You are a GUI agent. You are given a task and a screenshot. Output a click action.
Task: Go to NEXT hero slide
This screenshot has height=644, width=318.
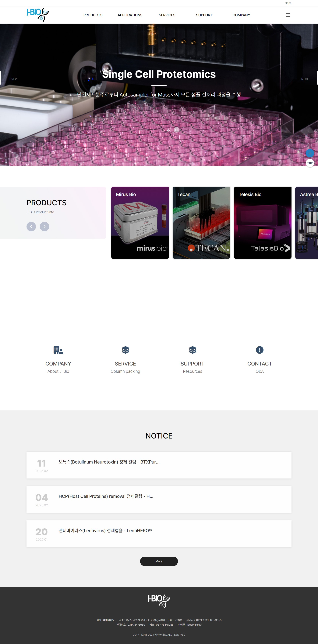(305, 79)
